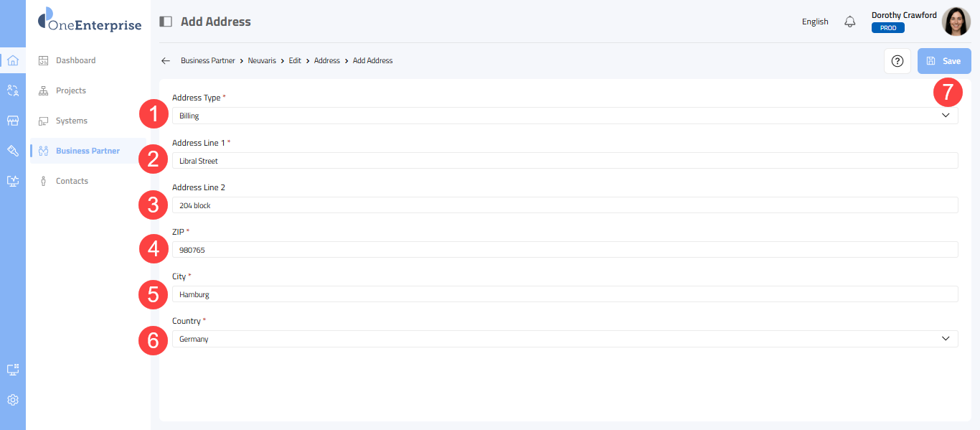Viewport: 980px width, 430px height.
Task: Open settings gear at bottom of rail
Action: point(13,400)
